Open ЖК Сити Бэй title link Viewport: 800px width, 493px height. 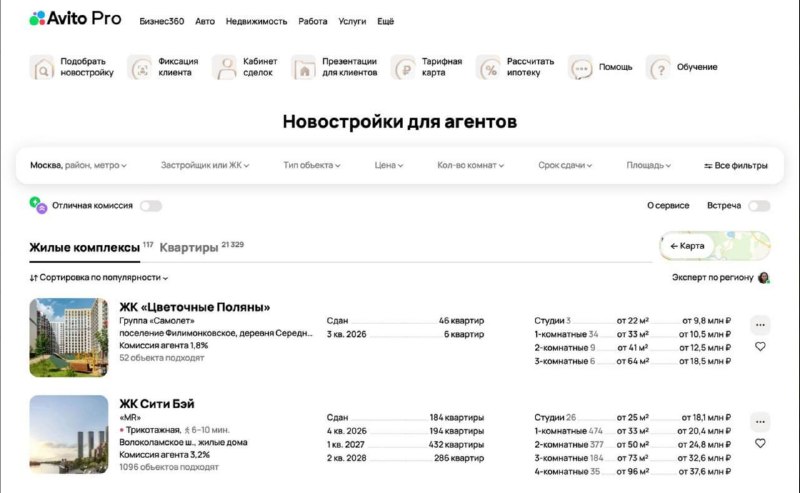(157, 404)
